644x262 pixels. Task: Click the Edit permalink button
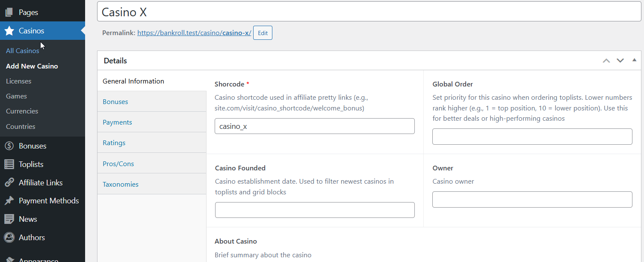click(262, 33)
